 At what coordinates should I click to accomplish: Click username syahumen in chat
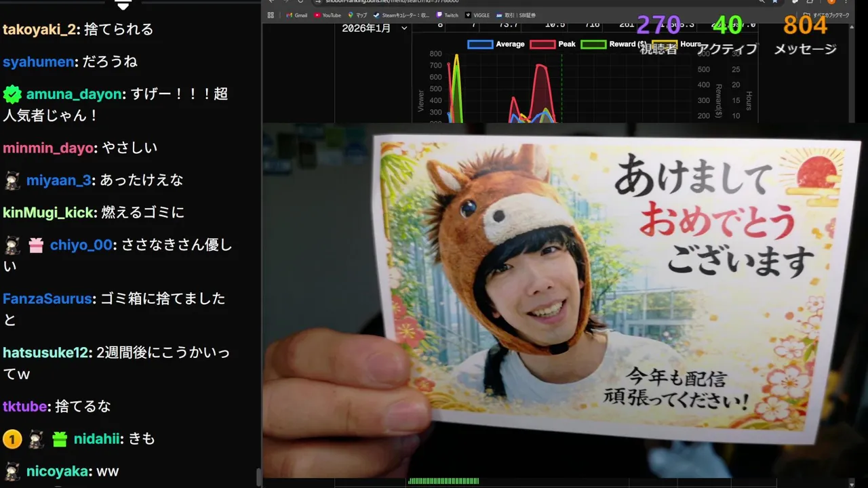38,62
